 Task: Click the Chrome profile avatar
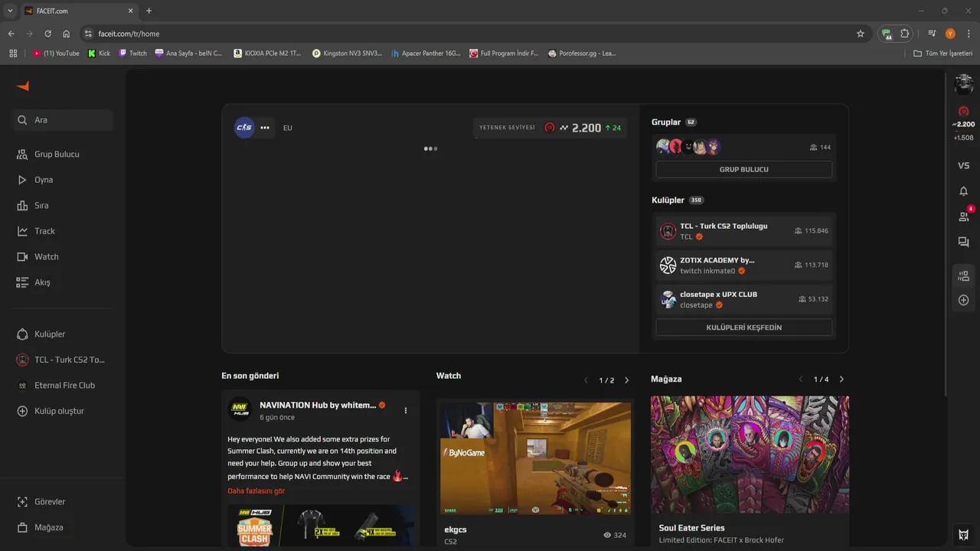[950, 34]
